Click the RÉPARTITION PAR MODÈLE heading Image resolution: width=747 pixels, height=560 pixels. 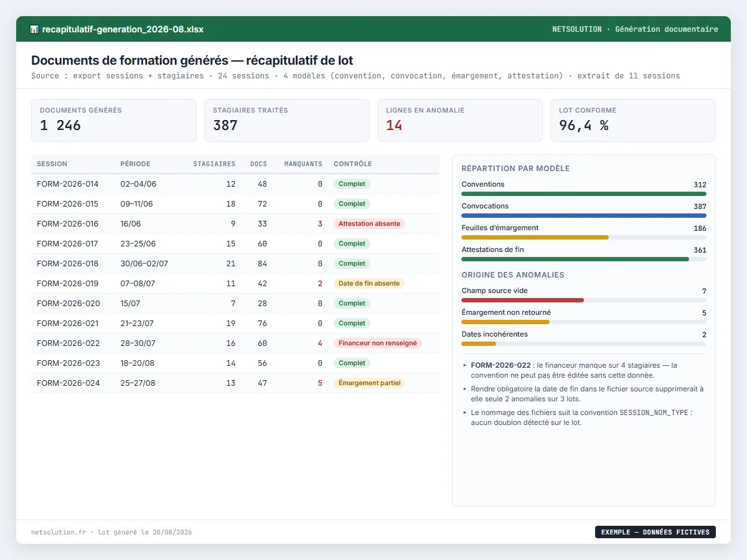tap(515, 169)
